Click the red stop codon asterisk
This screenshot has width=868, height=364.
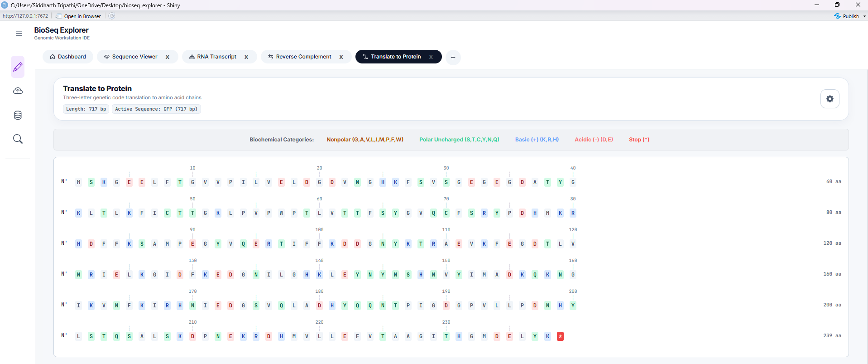coord(561,336)
